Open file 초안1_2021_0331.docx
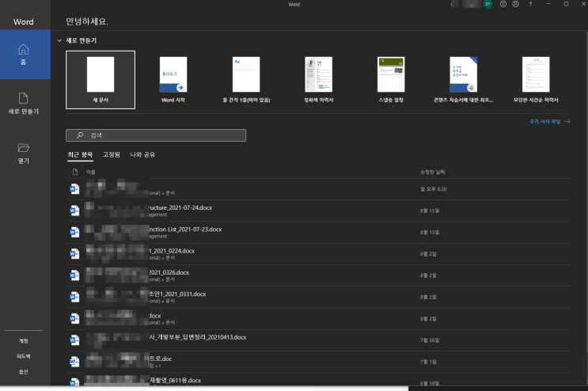This screenshot has width=588, height=391. pos(318,297)
